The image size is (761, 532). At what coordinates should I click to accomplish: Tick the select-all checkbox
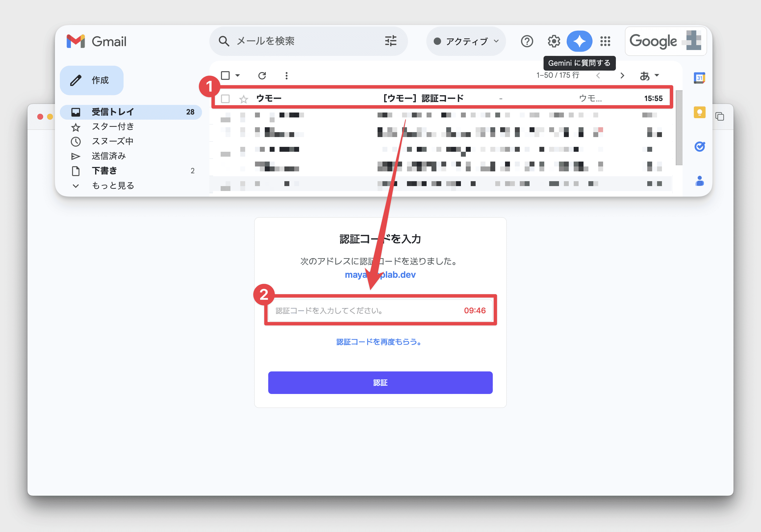(x=225, y=76)
